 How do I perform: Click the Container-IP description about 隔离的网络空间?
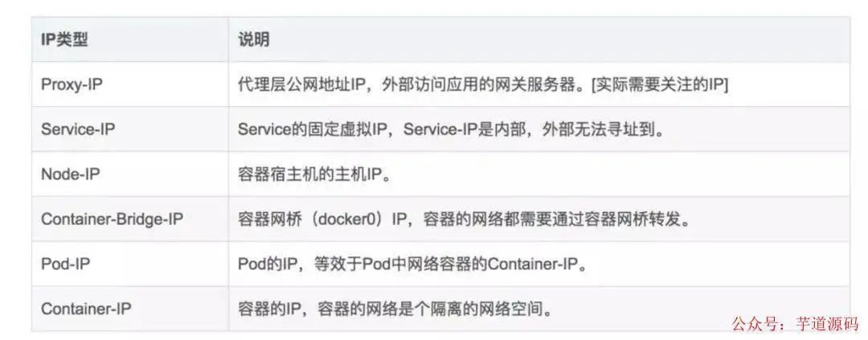pos(395,309)
